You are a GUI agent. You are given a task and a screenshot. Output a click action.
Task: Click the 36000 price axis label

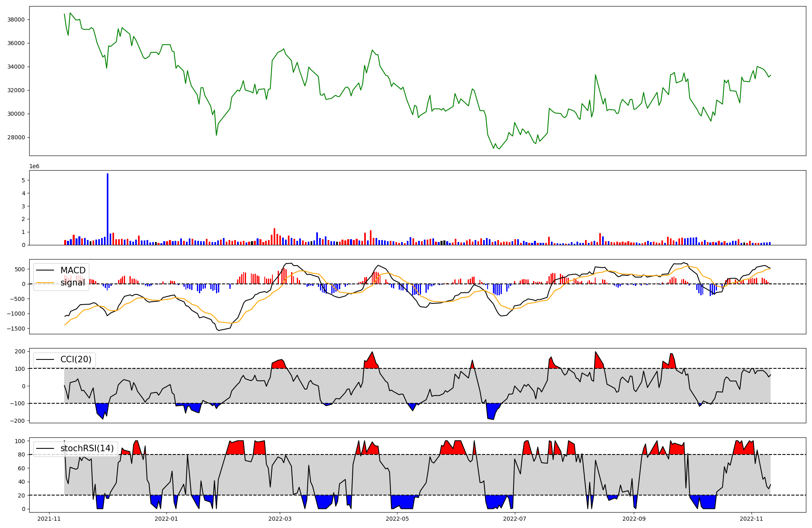16,43
